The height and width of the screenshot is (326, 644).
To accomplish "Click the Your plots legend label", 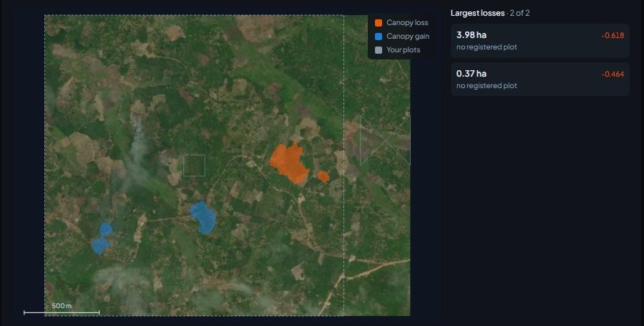I will (x=404, y=49).
